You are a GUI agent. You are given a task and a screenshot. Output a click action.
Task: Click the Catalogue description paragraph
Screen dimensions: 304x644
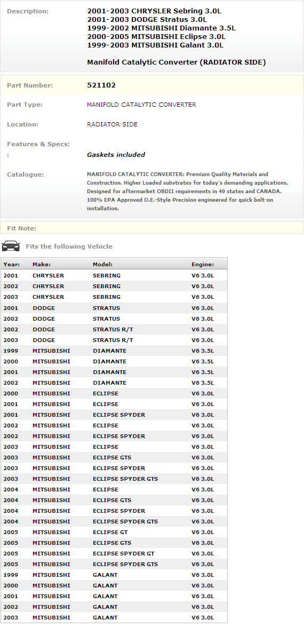click(x=188, y=191)
